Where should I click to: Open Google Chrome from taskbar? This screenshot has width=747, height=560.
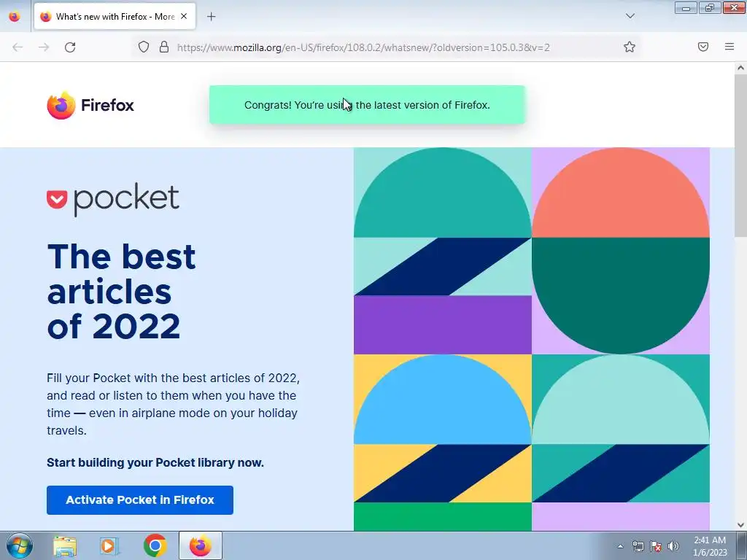[x=155, y=545]
